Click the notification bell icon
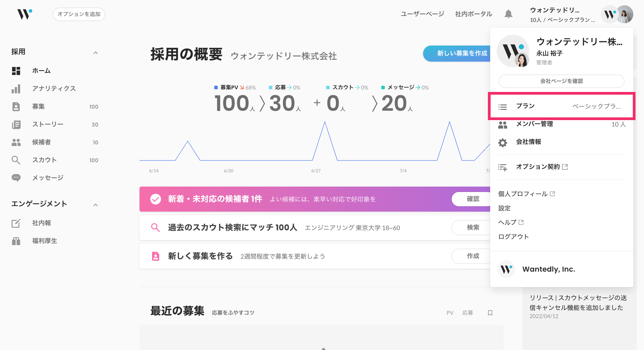This screenshot has width=644, height=350. [508, 14]
